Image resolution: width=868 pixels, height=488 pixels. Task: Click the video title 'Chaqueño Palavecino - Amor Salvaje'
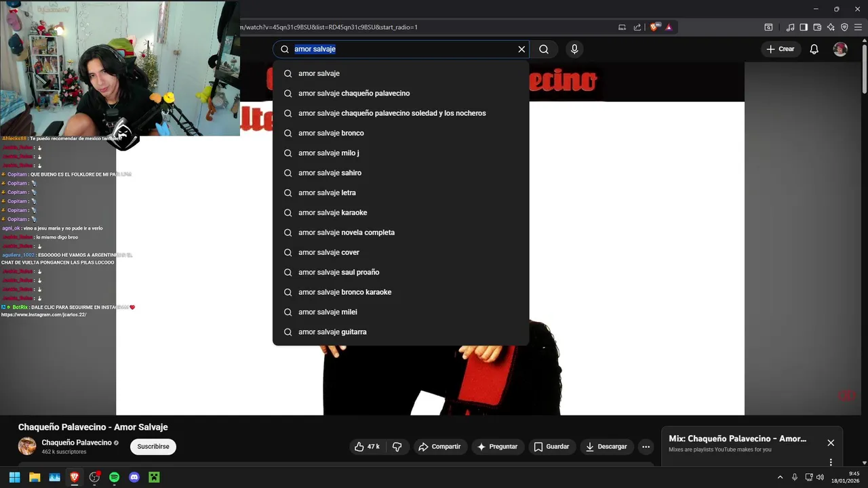point(93,427)
